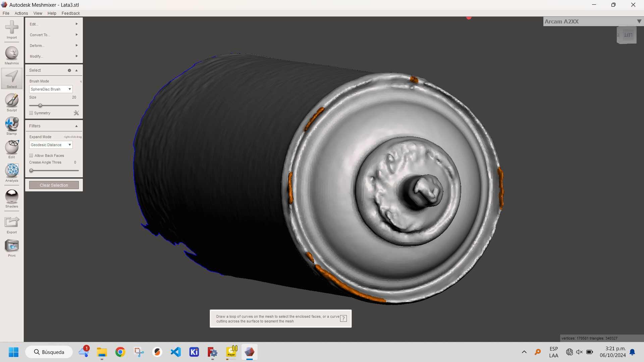
Task: Open the Feedback menu
Action: point(71,13)
